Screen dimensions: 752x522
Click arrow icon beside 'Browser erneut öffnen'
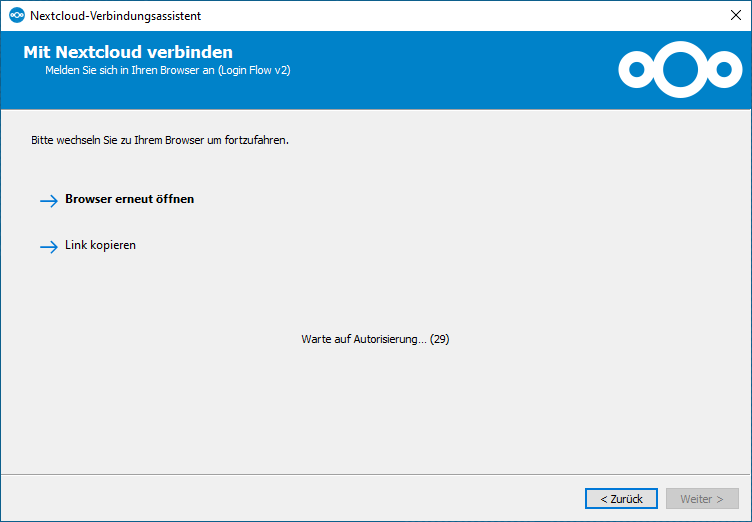[x=49, y=200]
